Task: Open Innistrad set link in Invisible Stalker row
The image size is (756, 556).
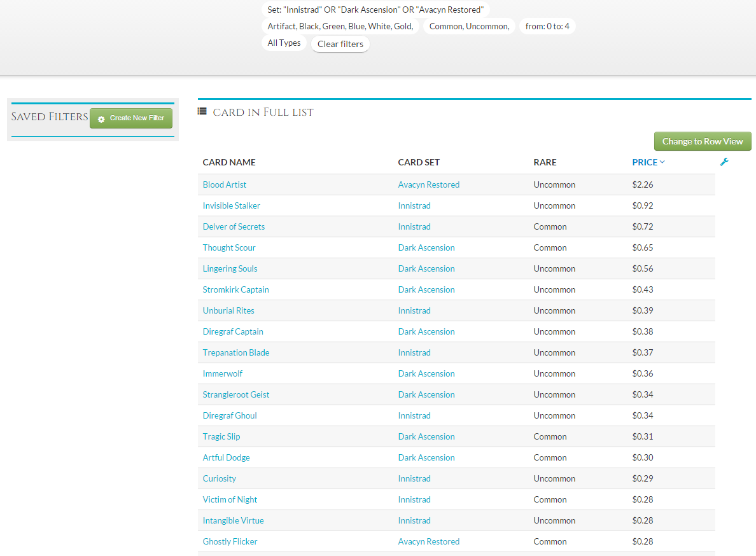Action: [414, 205]
